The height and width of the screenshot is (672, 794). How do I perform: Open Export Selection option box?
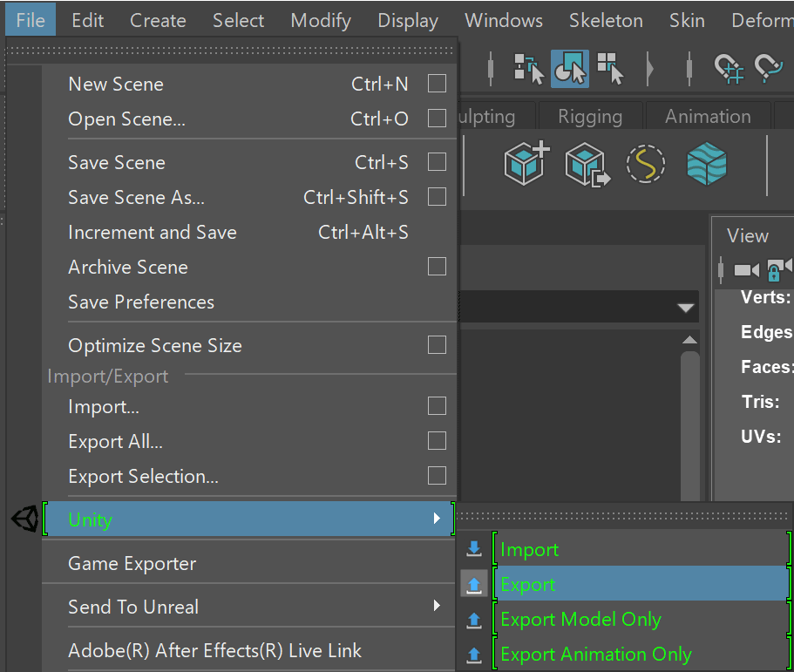[x=437, y=475]
